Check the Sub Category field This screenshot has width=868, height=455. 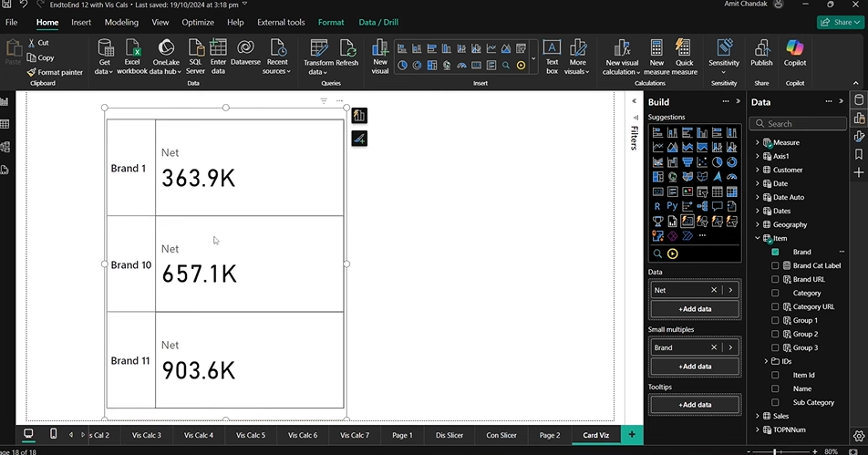tap(775, 402)
